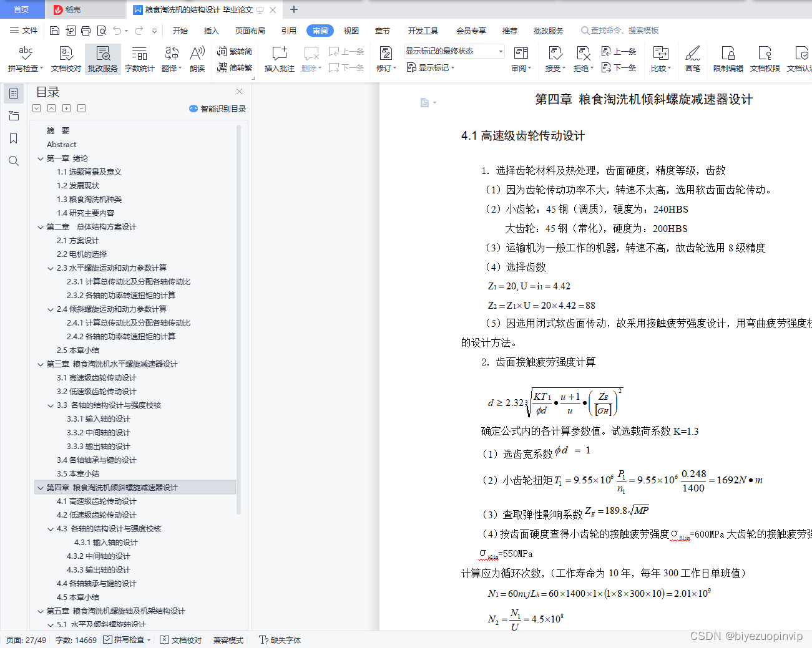Open the review pane (审阅) icon
812x648 pixels.
click(x=521, y=54)
